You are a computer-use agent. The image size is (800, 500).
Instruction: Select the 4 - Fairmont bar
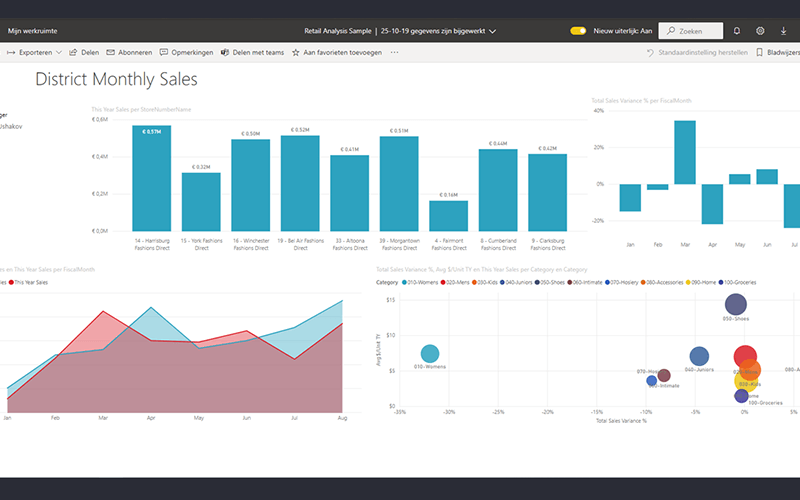click(x=448, y=216)
